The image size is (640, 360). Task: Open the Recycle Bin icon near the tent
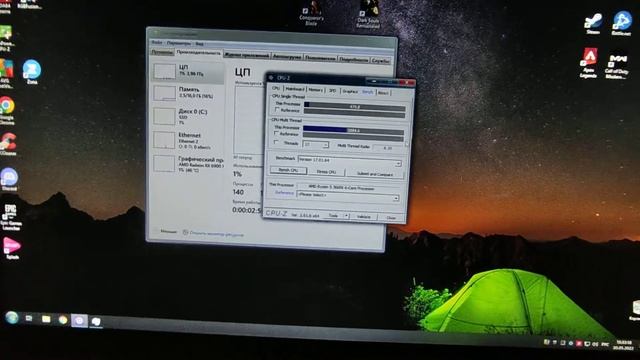point(636,310)
